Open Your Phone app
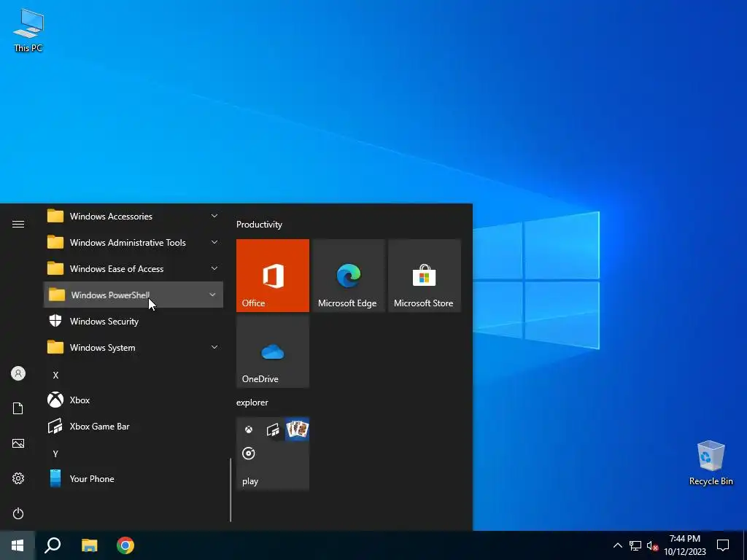747x560 pixels. 133,478
